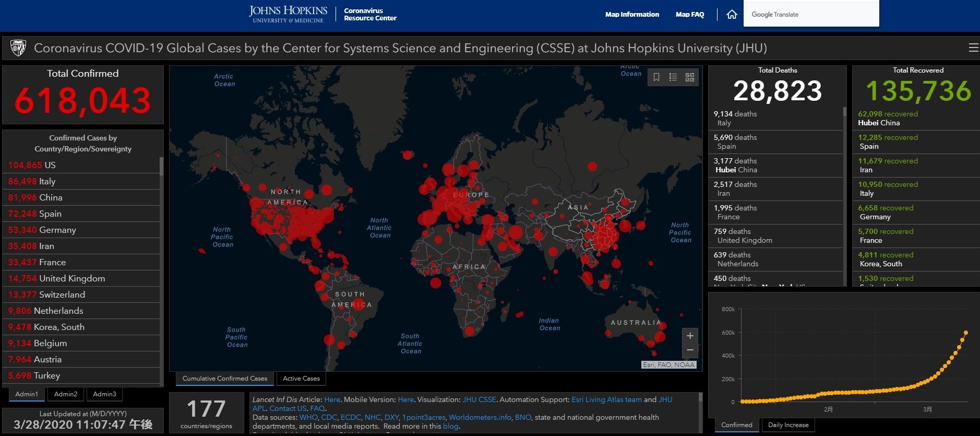
Task: Click United Kingdom entry with 759 deaths
Action: pyautogui.click(x=776, y=236)
